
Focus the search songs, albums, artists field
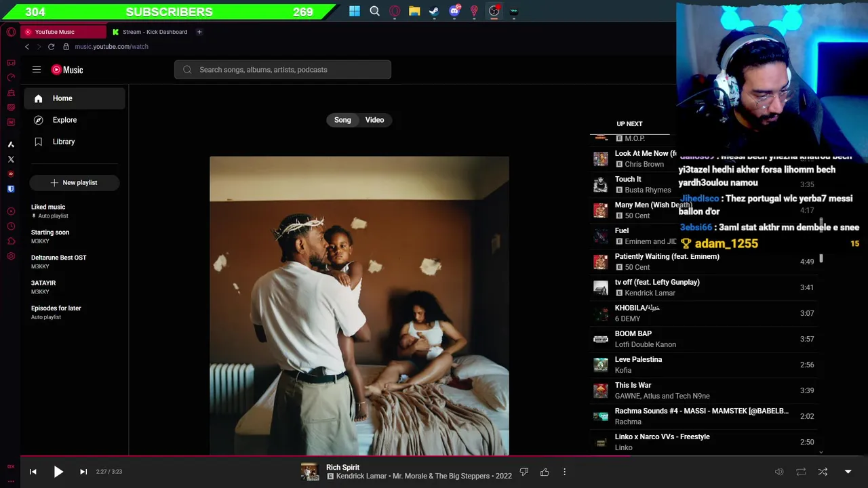tap(283, 70)
